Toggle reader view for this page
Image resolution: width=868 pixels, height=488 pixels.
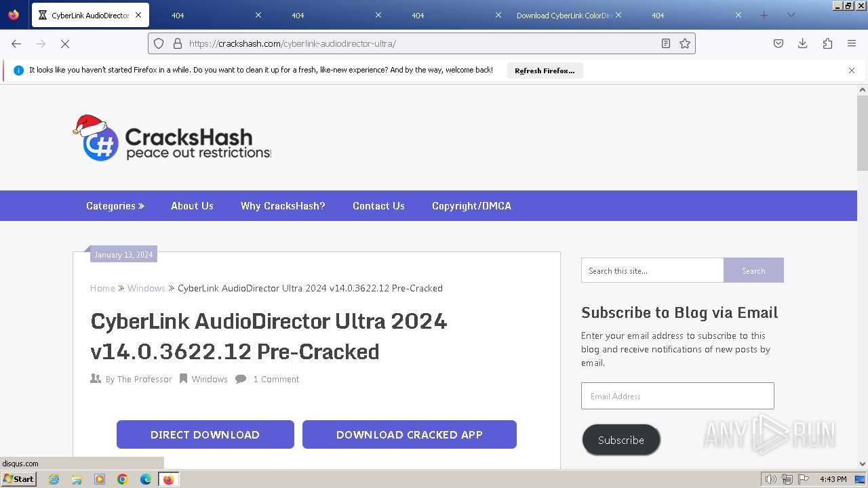pyautogui.click(x=666, y=43)
